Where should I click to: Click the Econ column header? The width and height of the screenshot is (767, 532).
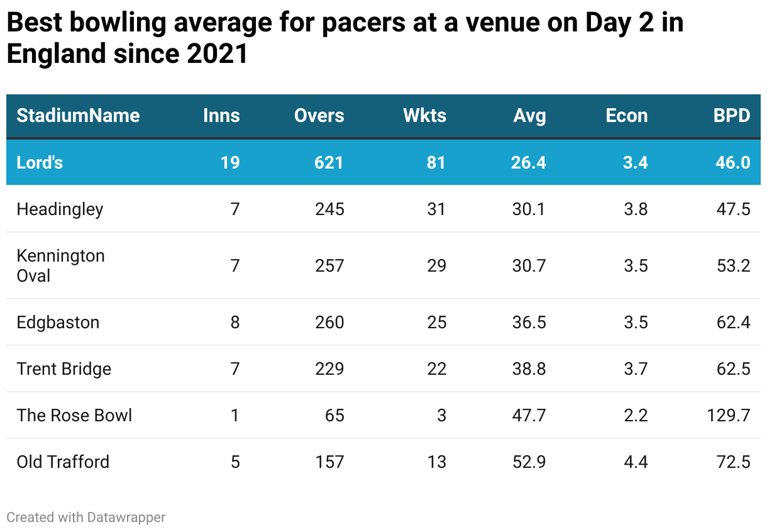[x=626, y=116]
